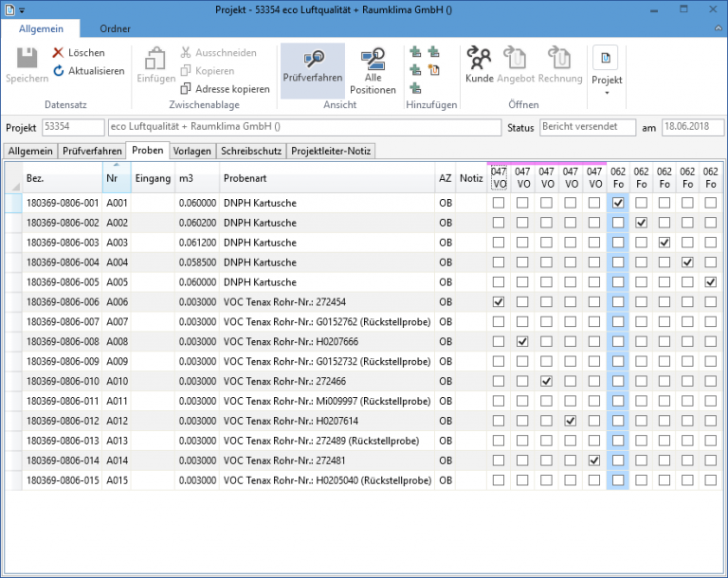
Task: Click the Projekt number input field
Action: [72, 127]
